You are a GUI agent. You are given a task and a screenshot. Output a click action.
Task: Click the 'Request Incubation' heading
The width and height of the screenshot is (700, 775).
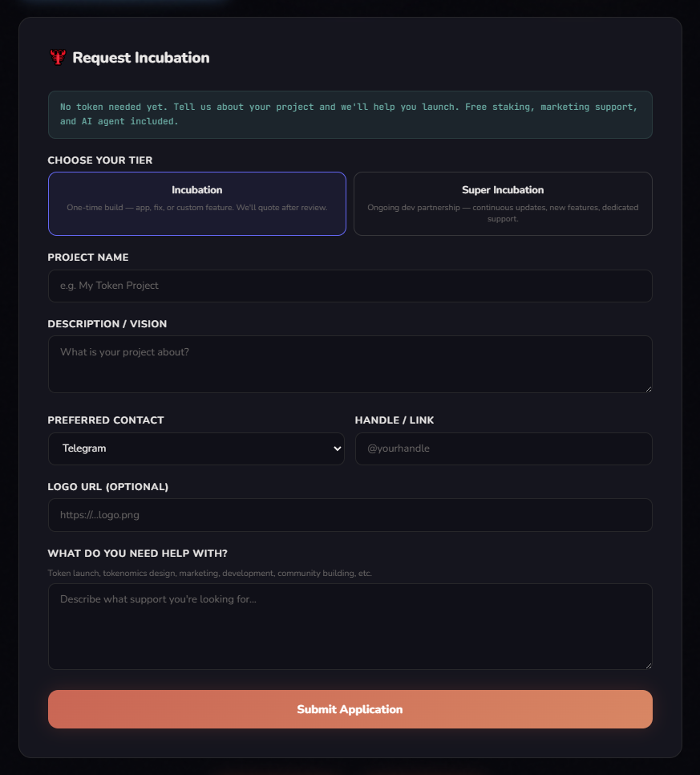click(x=140, y=57)
